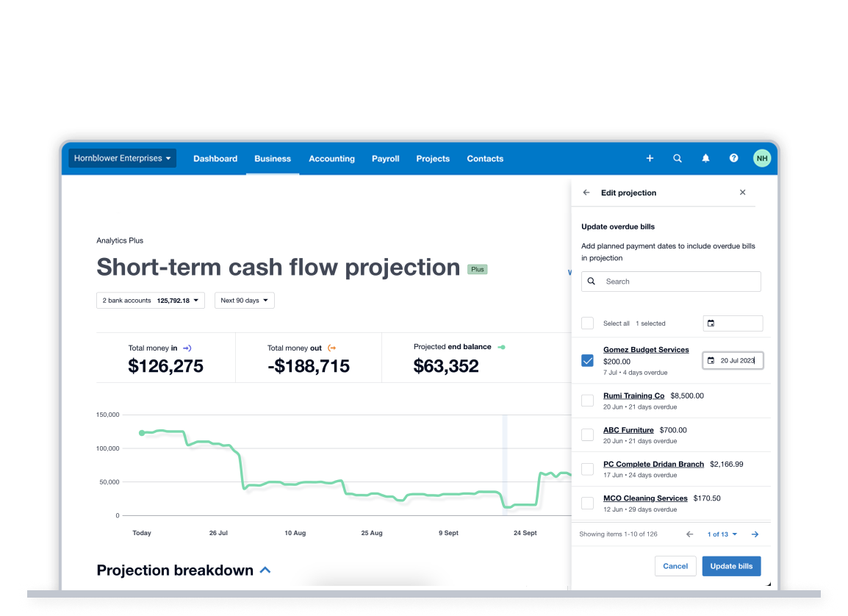
Task: Go to the next page of bills with the arrow
Action: coord(755,534)
